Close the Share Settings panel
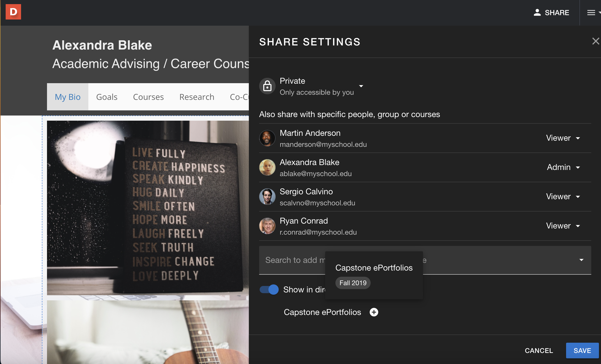Screen dimensions: 601x364 [x=595, y=41]
